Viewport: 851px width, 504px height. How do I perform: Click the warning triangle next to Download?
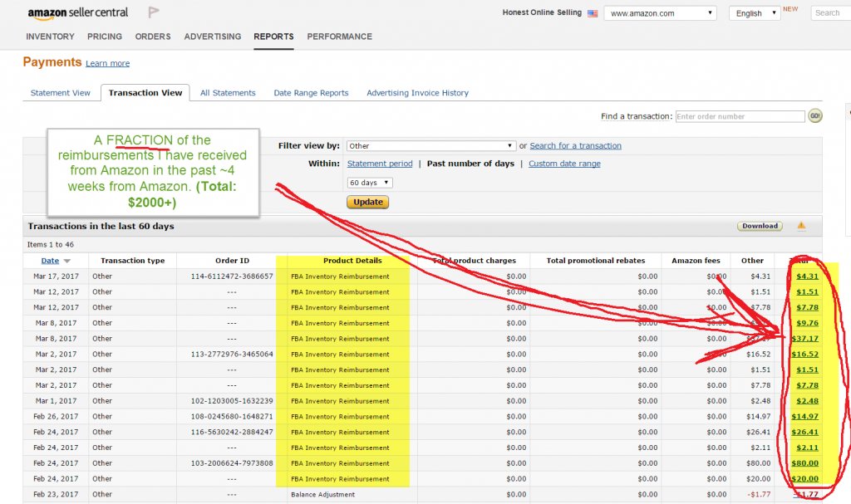click(801, 226)
